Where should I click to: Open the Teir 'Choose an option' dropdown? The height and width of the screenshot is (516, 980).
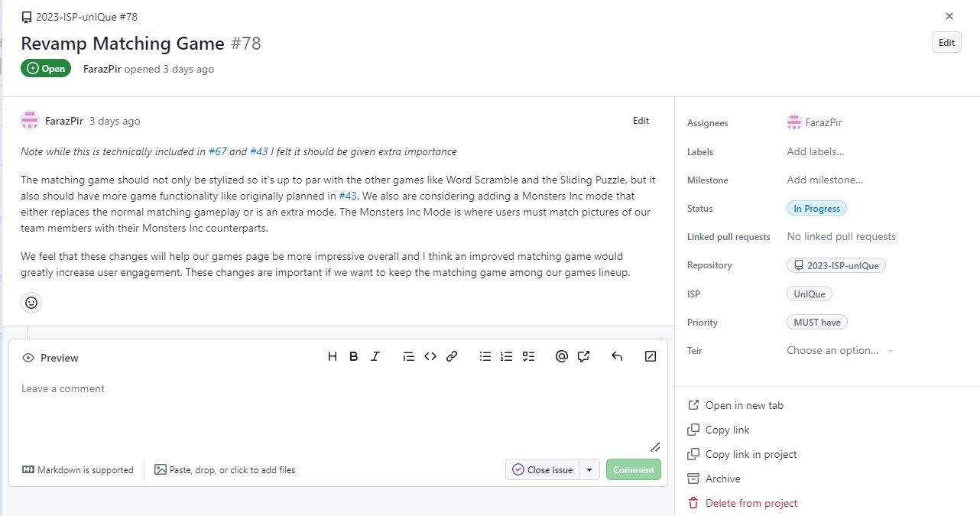(x=839, y=351)
